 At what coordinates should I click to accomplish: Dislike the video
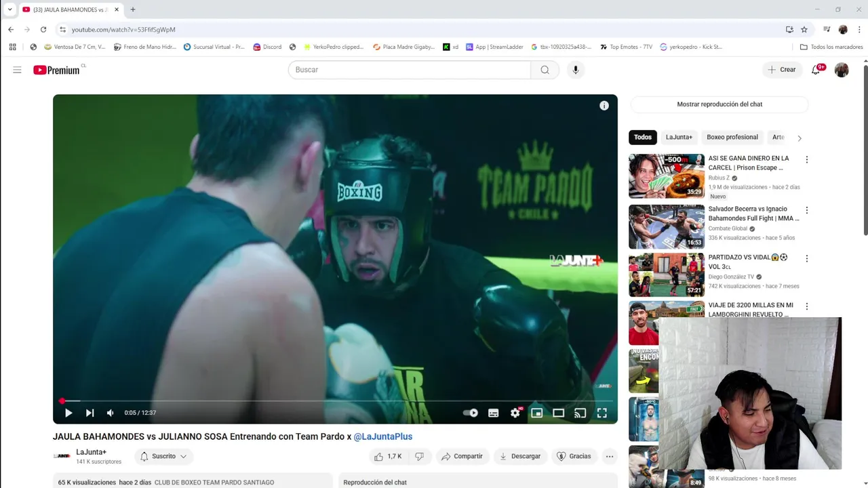point(419,456)
